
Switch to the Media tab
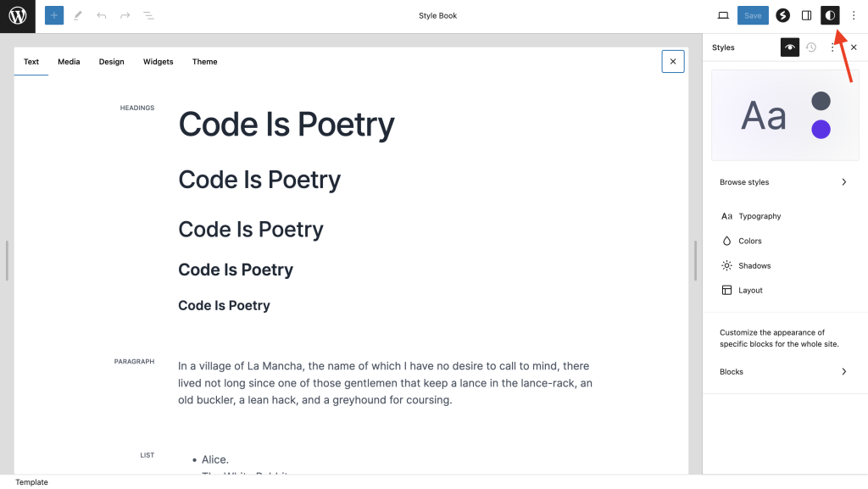point(69,62)
